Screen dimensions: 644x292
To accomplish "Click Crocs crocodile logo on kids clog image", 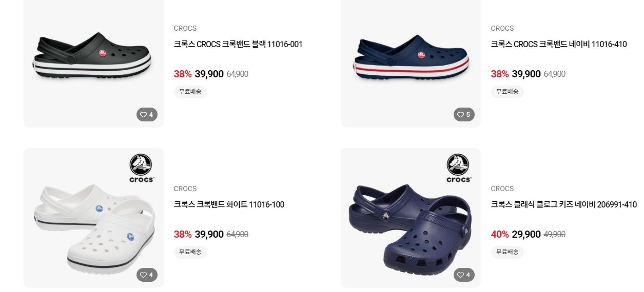I will [458, 168].
